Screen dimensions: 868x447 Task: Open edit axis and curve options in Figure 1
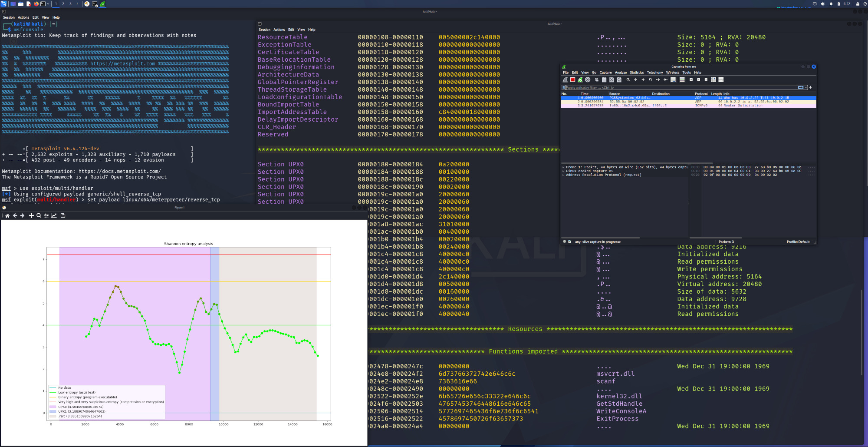click(54, 215)
